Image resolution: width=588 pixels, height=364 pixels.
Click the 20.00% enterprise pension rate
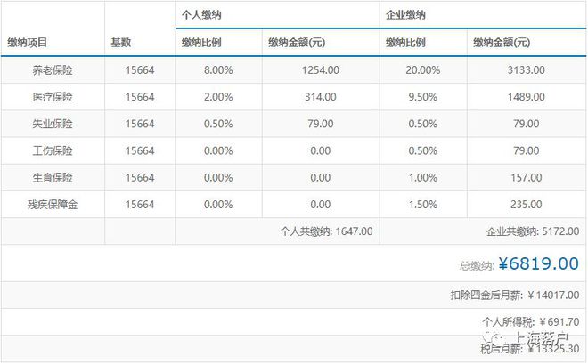pos(422,70)
